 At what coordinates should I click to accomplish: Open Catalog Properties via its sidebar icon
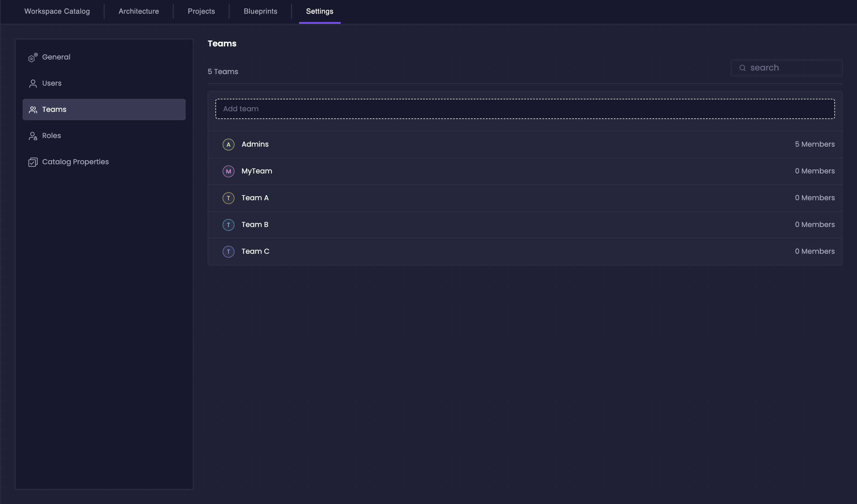32,162
